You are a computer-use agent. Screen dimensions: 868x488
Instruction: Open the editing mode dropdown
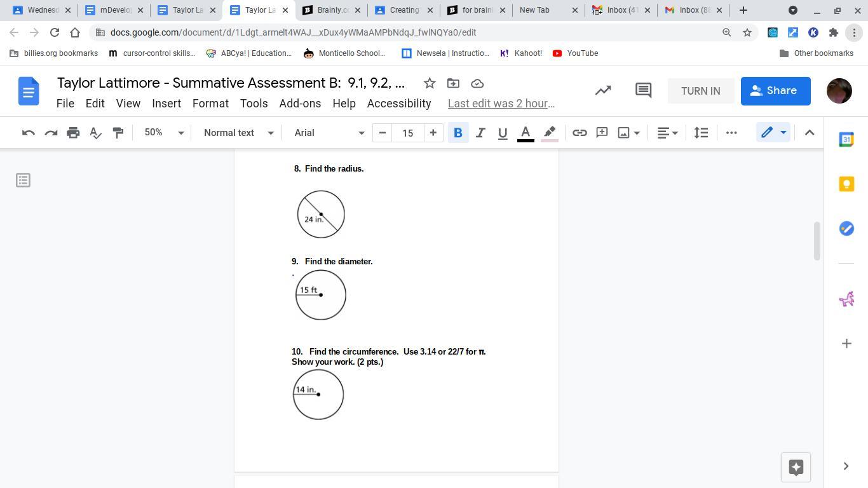773,133
